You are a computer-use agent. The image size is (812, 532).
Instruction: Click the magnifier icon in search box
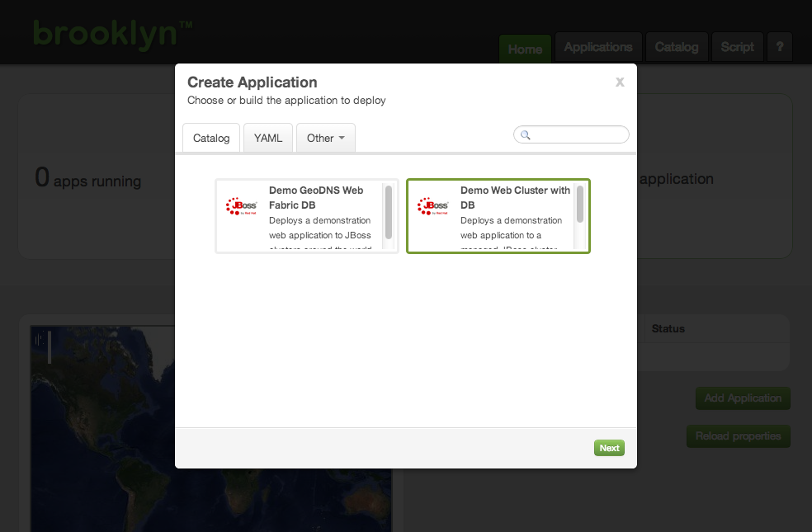[525, 135]
